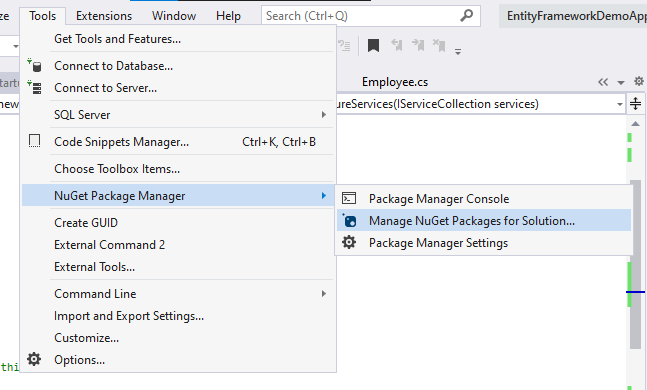Toggle the bookmark toolbar icon

pyautogui.click(x=373, y=45)
